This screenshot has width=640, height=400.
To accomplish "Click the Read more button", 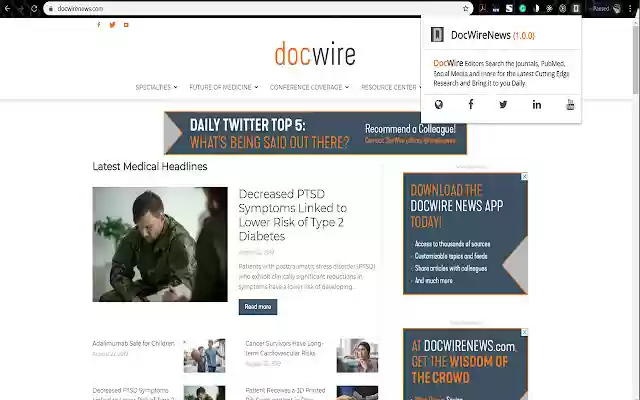I will click(x=258, y=307).
